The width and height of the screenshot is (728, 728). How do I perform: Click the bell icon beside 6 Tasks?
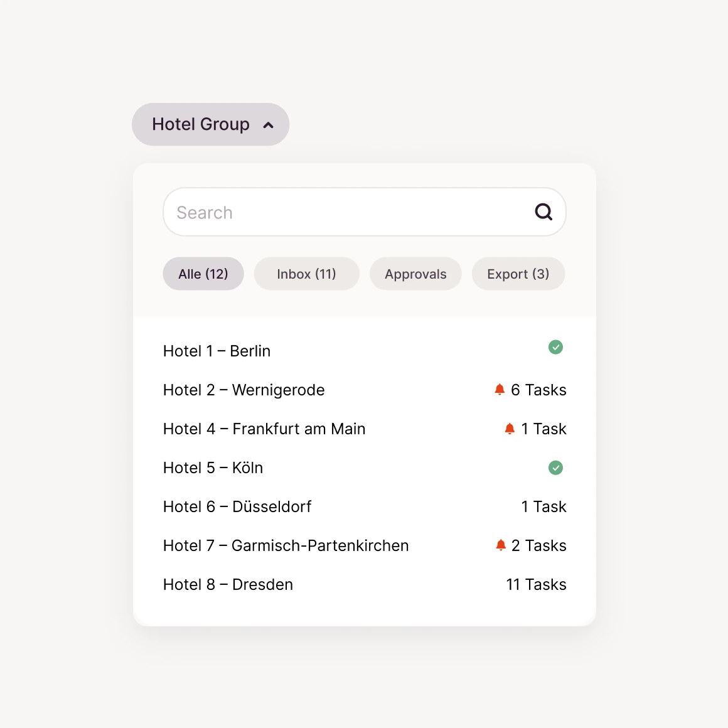coord(500,390)
